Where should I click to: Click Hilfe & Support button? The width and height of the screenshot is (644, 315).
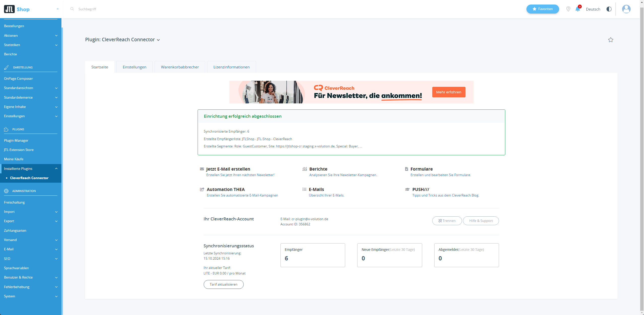point(481,221)
